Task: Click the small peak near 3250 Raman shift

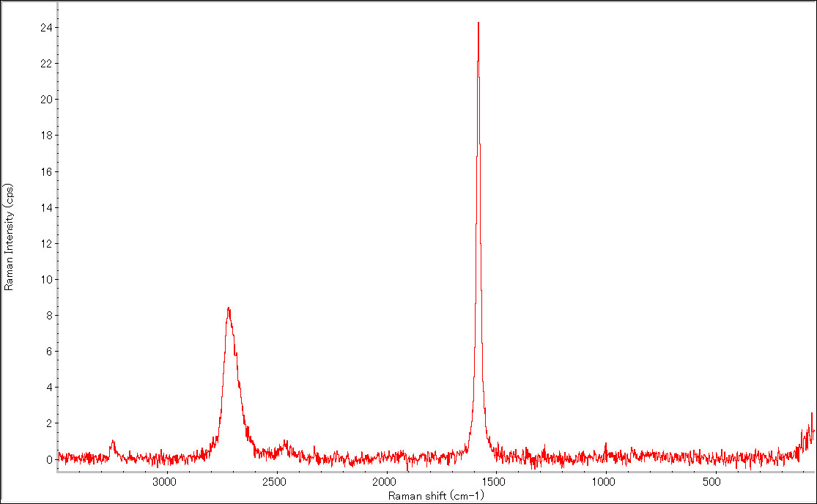Action: click(113, 442)
